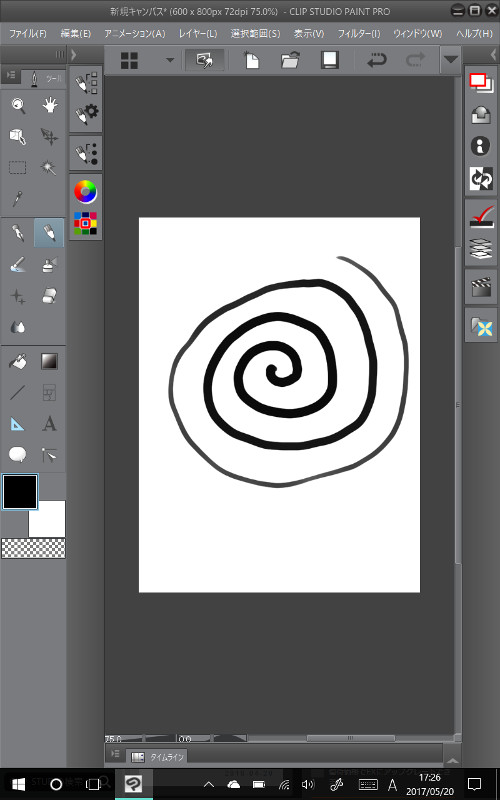
Task: Select the Decoration sparkle tool
Action: coord(18,296)
